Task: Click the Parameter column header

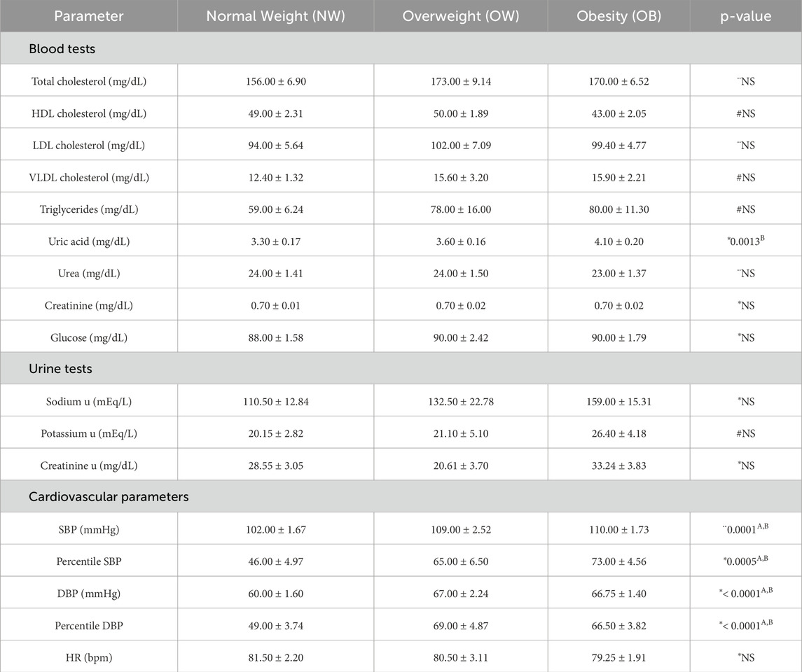Action: pyautogui.click(x=88, y=16)
